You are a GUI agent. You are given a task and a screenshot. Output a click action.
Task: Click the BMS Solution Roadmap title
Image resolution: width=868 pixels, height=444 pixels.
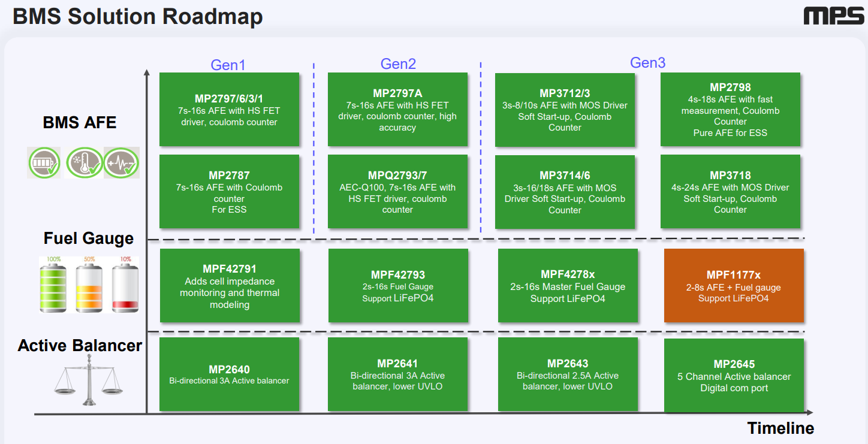coord(138,17)
